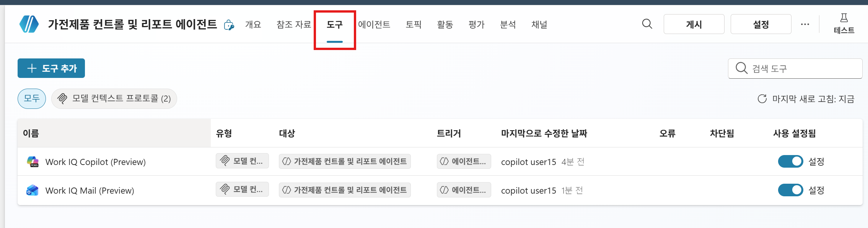Click the Work IQ Mail row icon
Viewport: 868px width, 228px height.
point(33,190)
